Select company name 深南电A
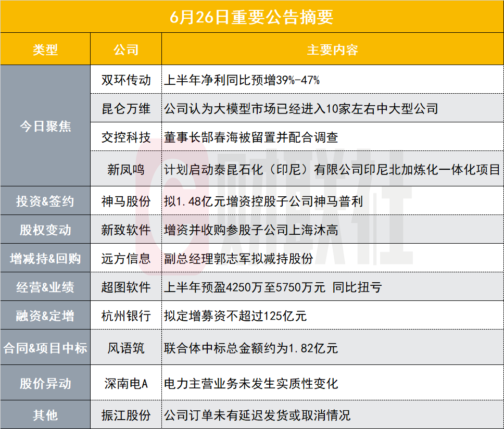Screen dimensions: 504x429 click(126, 383)
